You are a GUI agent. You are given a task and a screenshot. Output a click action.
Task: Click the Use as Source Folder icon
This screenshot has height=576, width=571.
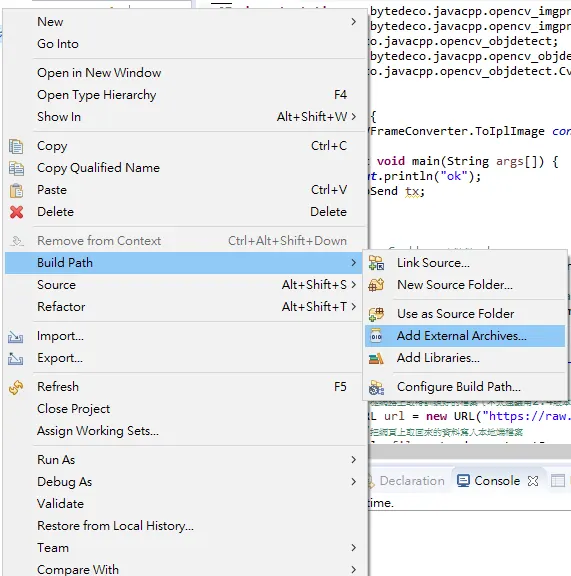pyautogui.click(x=376, y=314)
